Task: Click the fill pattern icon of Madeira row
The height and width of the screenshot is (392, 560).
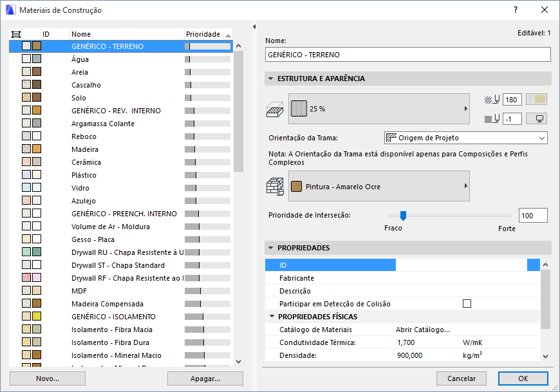Action: [x=26, y=149]
